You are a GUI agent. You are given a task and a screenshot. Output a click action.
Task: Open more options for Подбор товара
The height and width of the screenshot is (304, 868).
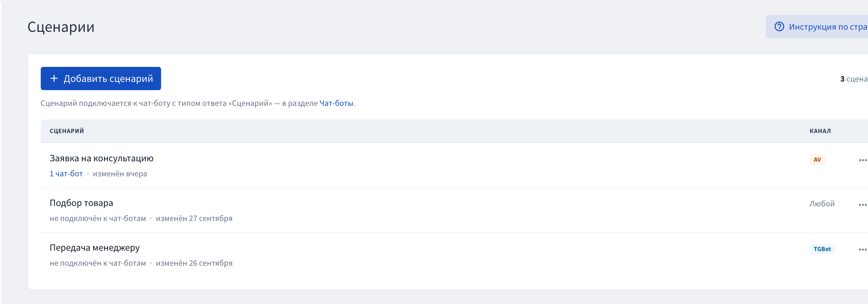(863, 205)
